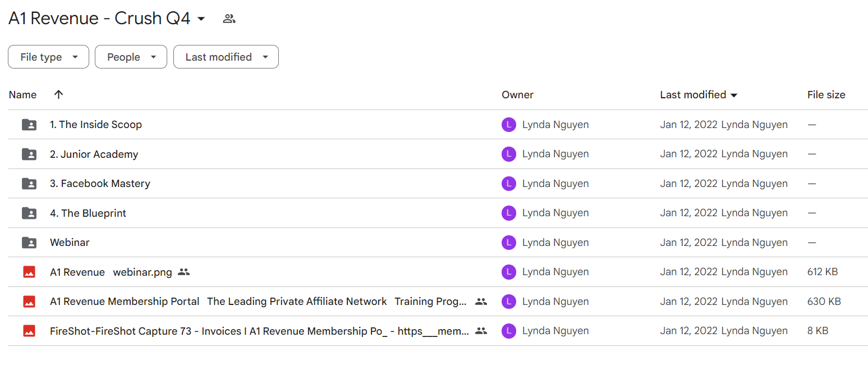Select A1 Revenue Membership Portal image file
Viewport: 868px width, 383px height.
[x=258, y=302]
